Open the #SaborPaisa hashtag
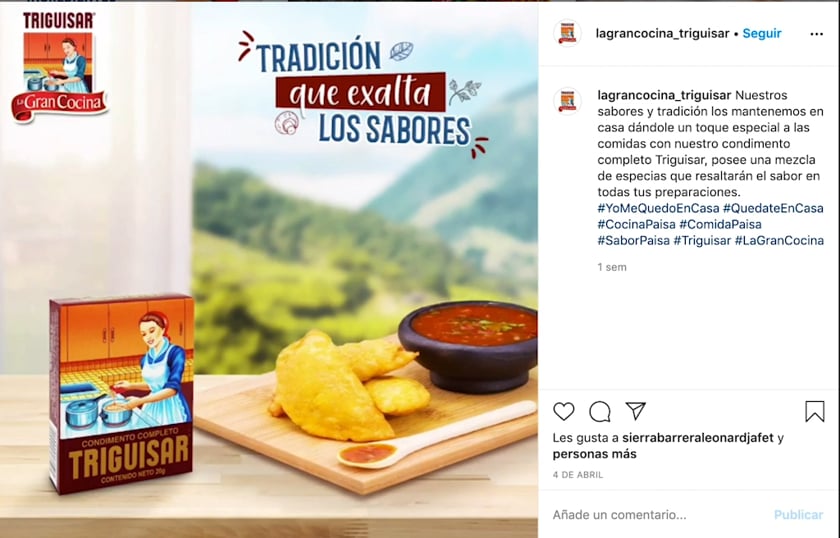Viewport: 840px width, 538px height. click(x=634, y=240)
